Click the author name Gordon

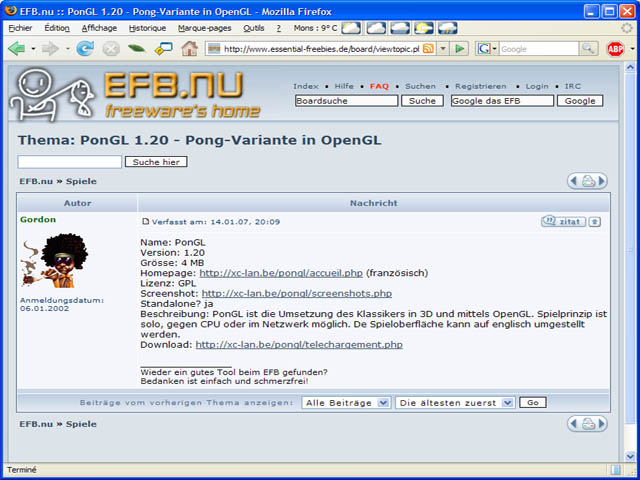[38, 220]
